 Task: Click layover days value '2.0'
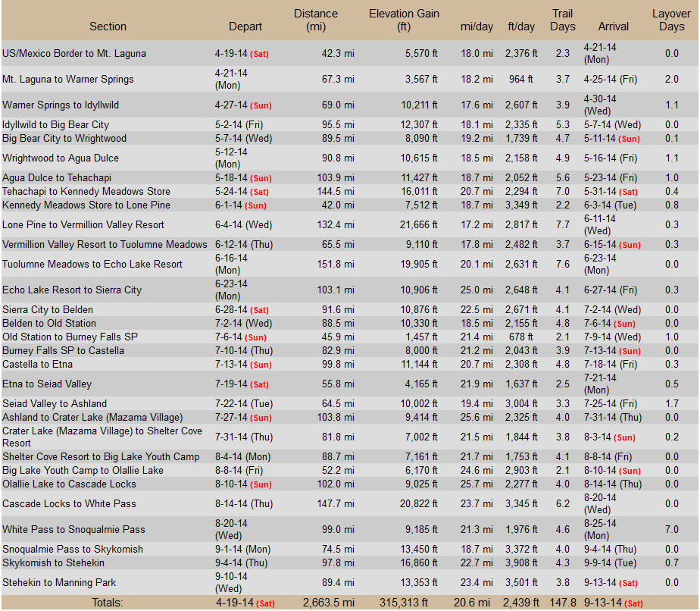coord(671,80)
